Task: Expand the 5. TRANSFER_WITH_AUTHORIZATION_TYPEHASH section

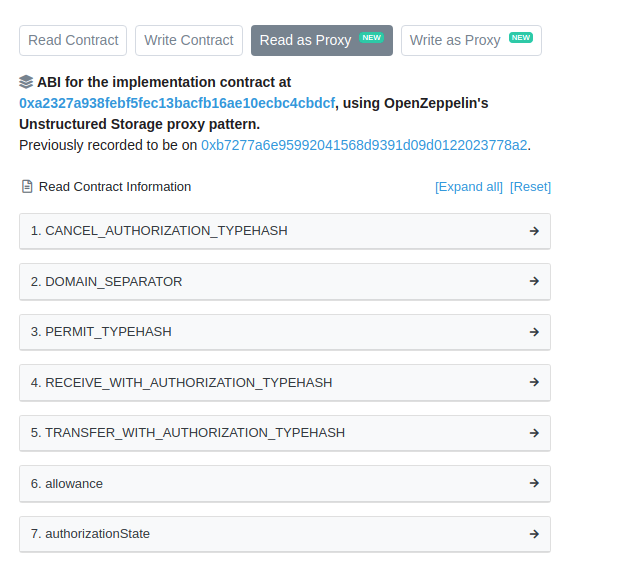Action: pos(285,433)
